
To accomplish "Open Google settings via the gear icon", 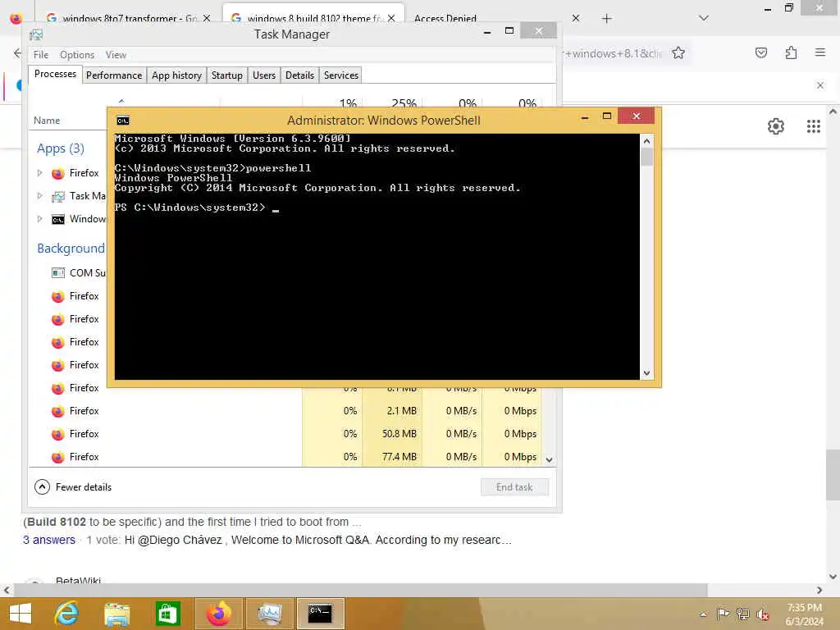I will tap(776, 126).
